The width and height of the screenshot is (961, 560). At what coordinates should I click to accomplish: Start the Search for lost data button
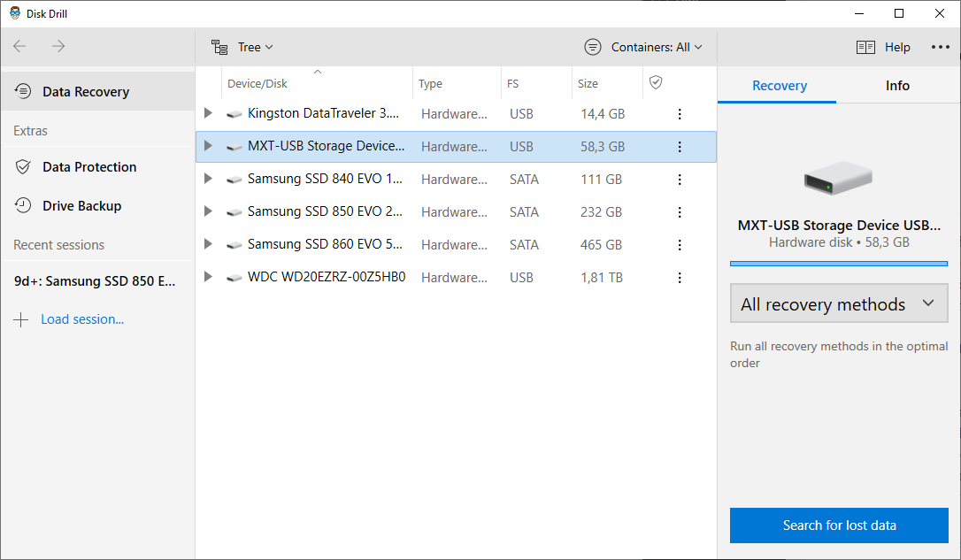pyautogui.click(x=838, y=525)
